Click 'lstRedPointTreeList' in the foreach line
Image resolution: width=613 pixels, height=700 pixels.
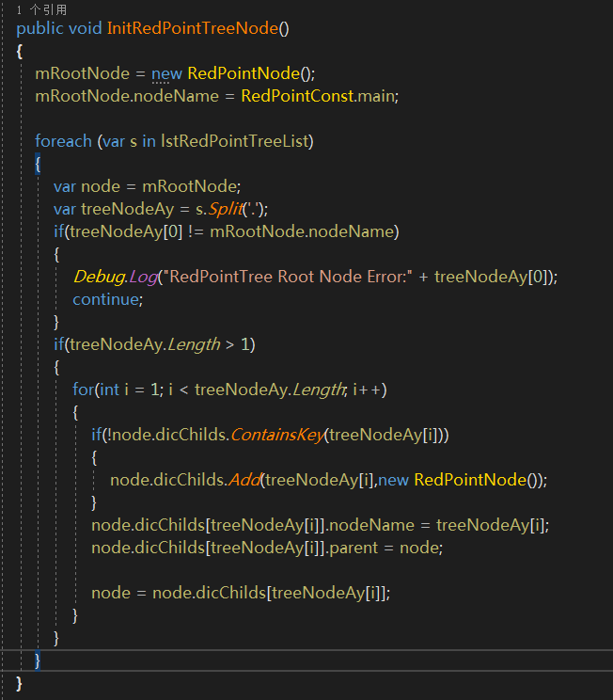(x=235, y=141)
